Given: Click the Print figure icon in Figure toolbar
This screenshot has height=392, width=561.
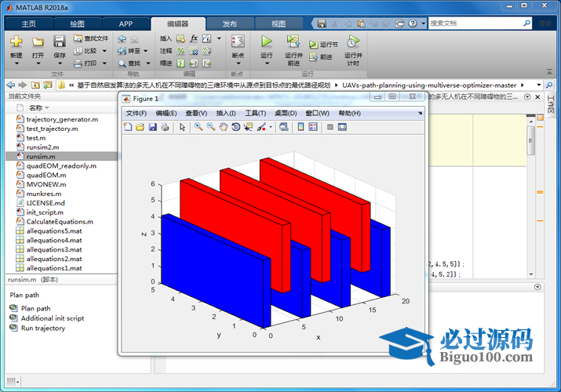Looking at the screenshot, I should click(x=165, y=127).
